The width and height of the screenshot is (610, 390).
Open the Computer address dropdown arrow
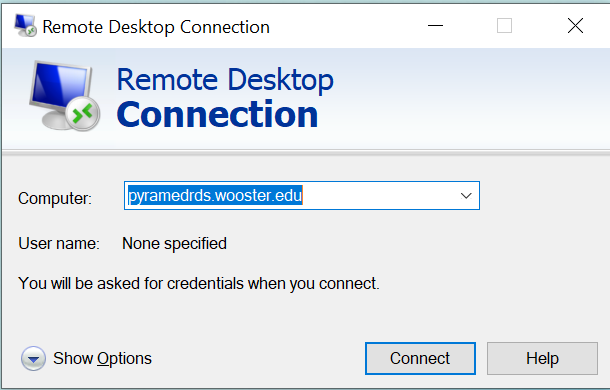click(x=466, y=196)
